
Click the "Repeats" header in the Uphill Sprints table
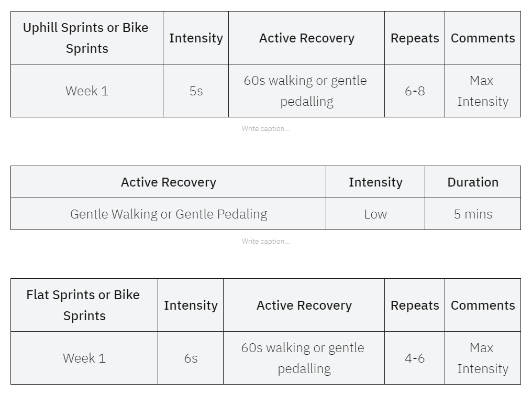[x=415, y=38]
